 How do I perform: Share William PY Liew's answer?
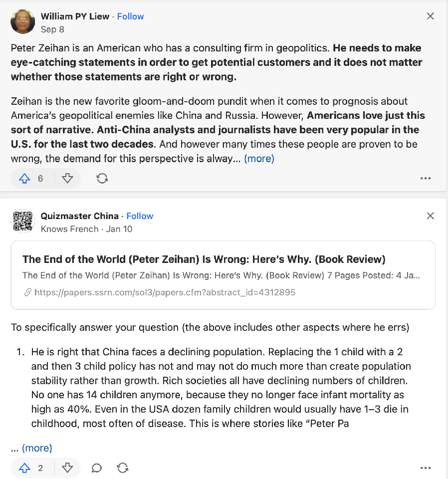(102, 178)
